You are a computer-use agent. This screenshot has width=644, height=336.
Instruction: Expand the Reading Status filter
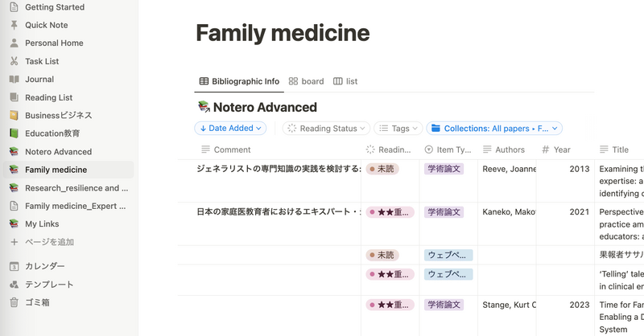pyautogui.click(x=328, y=129)
